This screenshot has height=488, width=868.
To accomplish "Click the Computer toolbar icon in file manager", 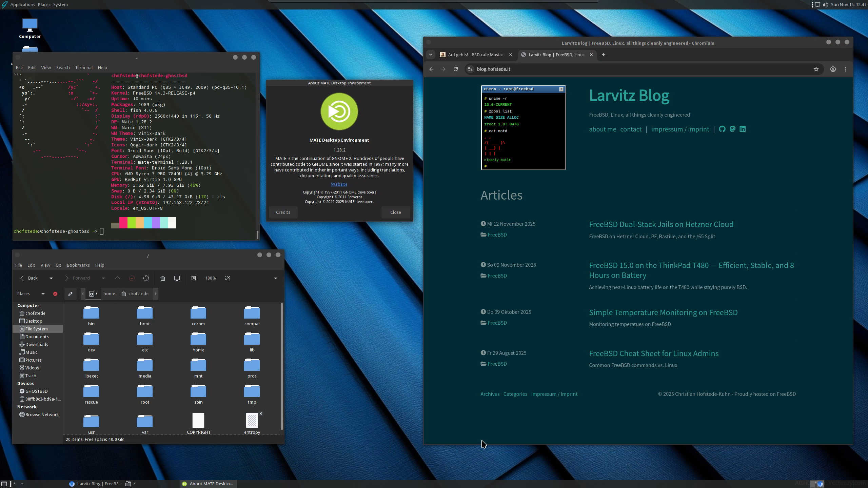I will pos(177,278).
